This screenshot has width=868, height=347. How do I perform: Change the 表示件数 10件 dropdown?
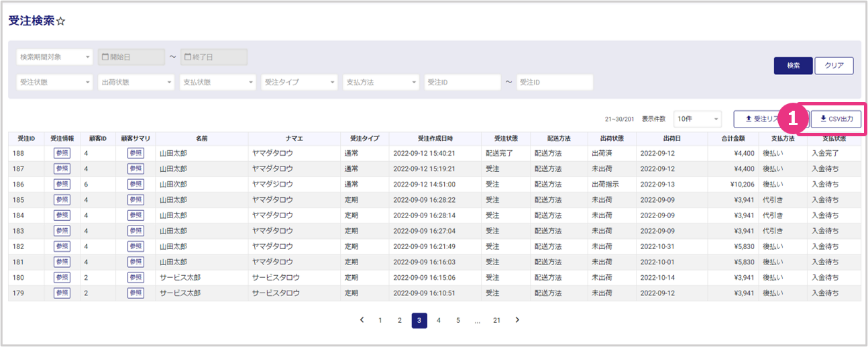click(697, 119)
